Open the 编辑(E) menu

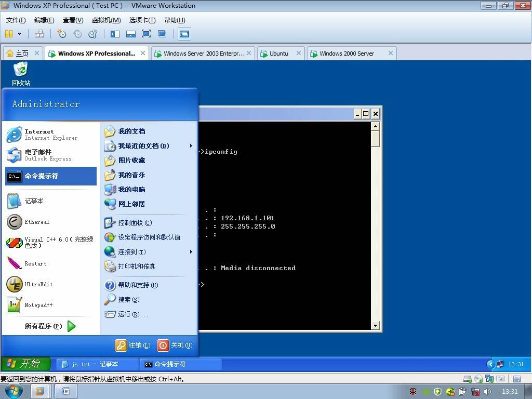(44, 20)
